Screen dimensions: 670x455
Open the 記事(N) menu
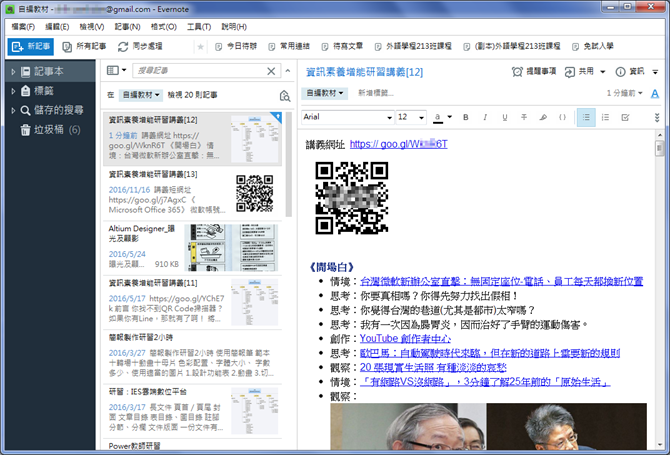pyautogui.click(x=127, y=27)
